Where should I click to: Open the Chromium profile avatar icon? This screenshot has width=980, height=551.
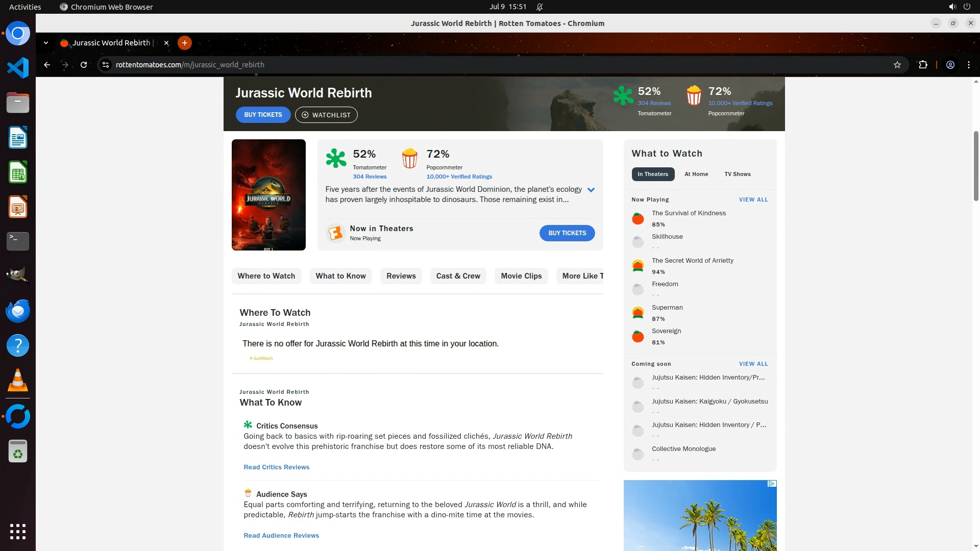pos(950,65)
